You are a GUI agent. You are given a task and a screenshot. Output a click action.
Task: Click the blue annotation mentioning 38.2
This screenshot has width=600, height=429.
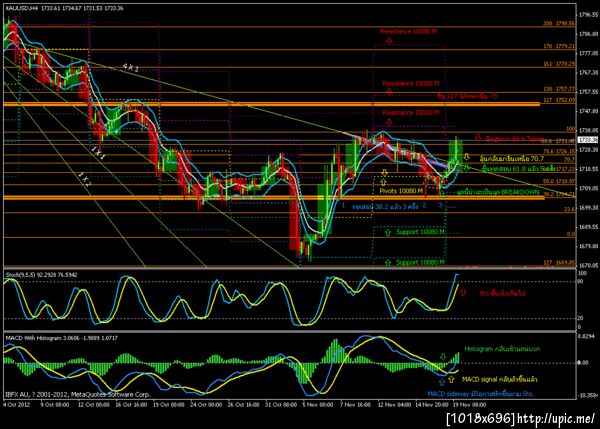(385, 206)
